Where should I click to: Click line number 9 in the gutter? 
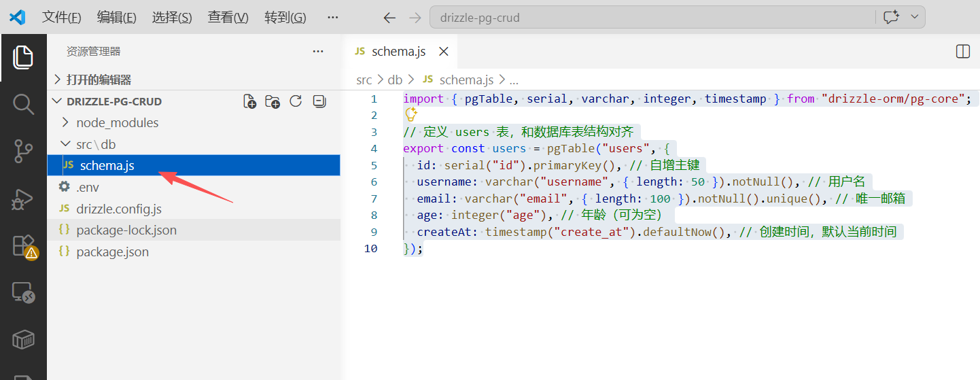(373, 232)
